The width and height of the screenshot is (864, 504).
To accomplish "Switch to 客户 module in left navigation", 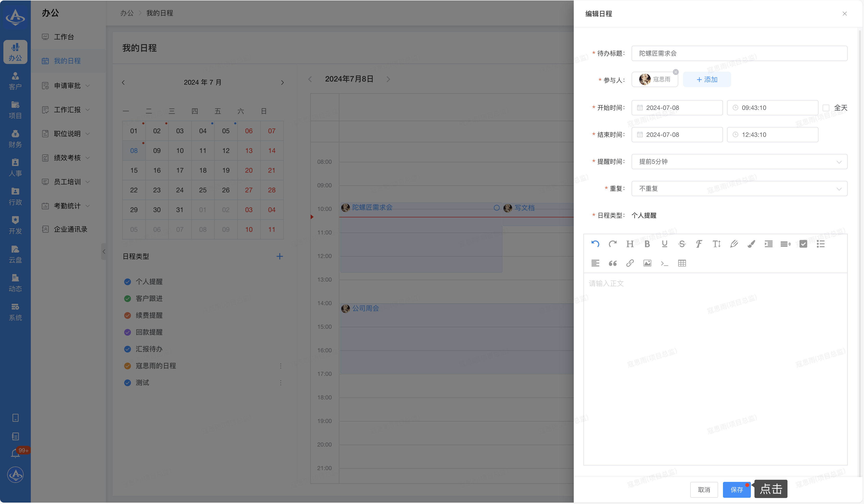I will (15, 81).
